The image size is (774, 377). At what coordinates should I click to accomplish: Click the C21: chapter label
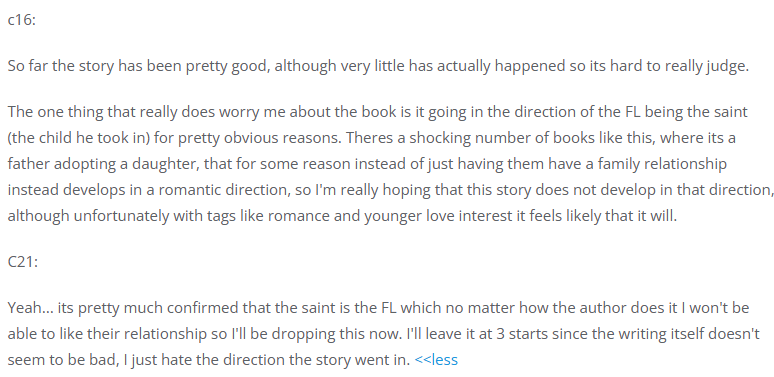click(23, 262)
